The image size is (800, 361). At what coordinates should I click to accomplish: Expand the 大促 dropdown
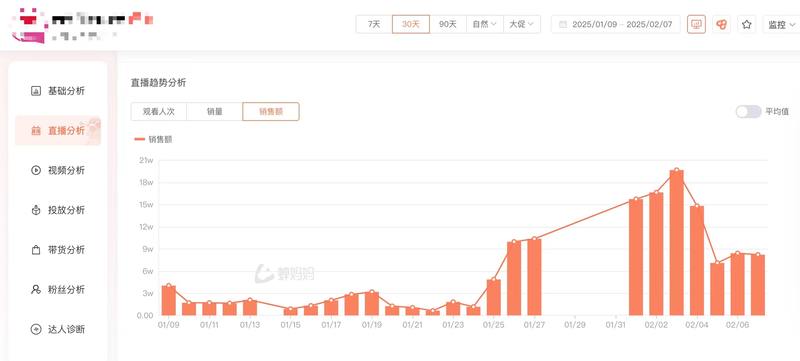(522, 24)
